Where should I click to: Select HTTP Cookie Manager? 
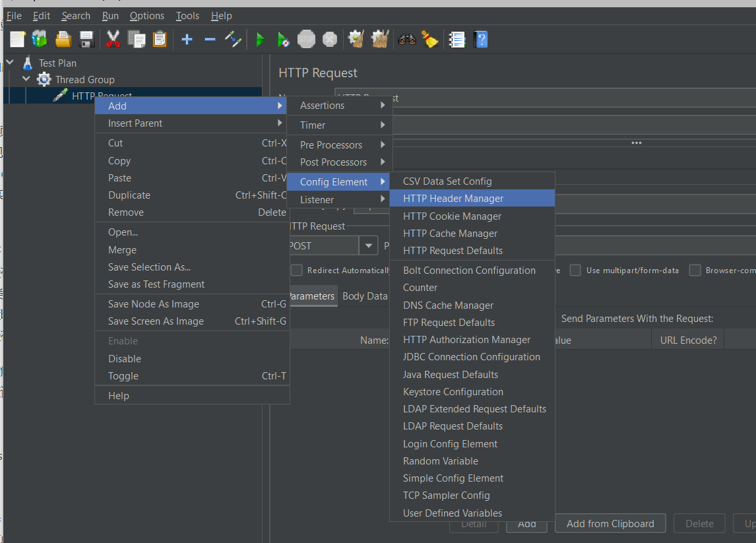472,216
